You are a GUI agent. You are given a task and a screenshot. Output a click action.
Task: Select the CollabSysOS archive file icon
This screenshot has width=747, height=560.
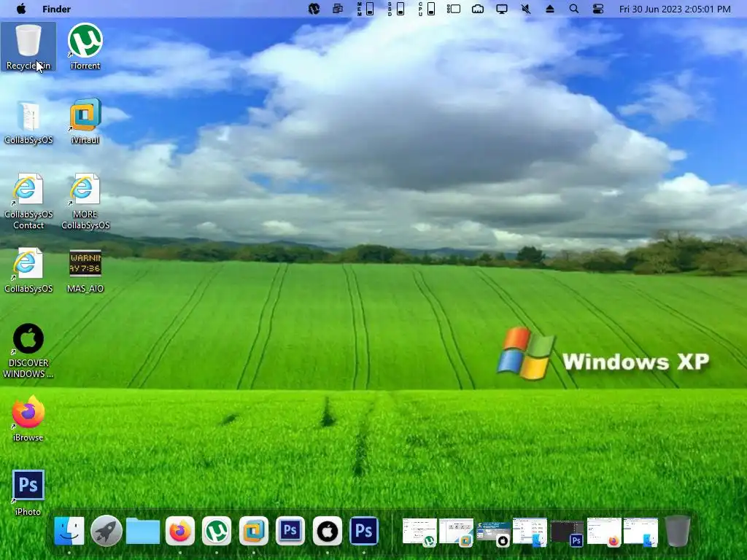coord(28,122)
